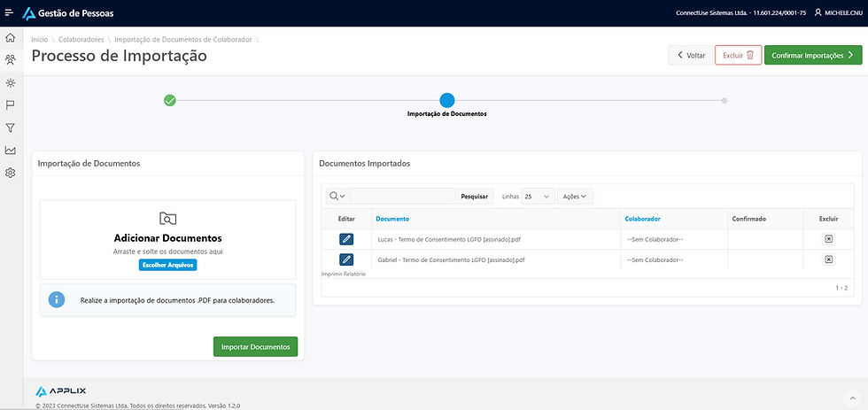Screen dimensions: 868x410
Task: Click the folder search icon in Adicionar Documentos
Action: coord(167,219)
